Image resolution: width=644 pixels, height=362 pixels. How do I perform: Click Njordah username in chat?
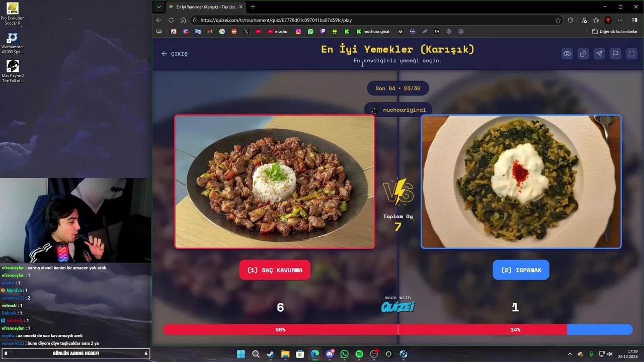click(x=15, y=291)
